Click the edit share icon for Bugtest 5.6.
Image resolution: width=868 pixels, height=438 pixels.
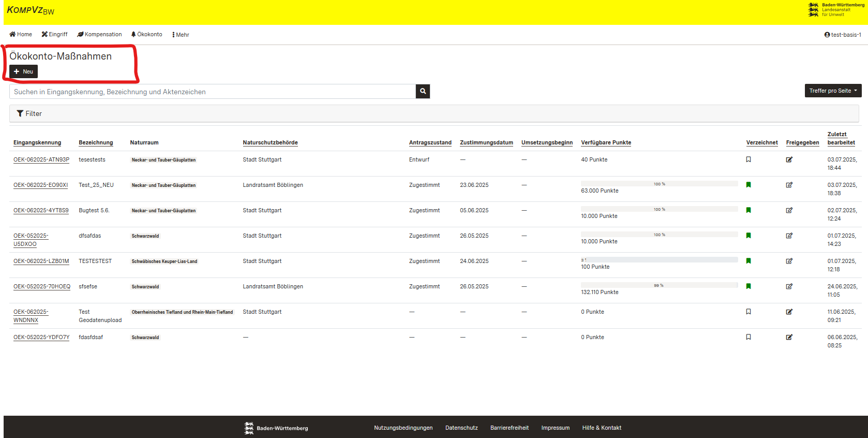tap(789, 210)
